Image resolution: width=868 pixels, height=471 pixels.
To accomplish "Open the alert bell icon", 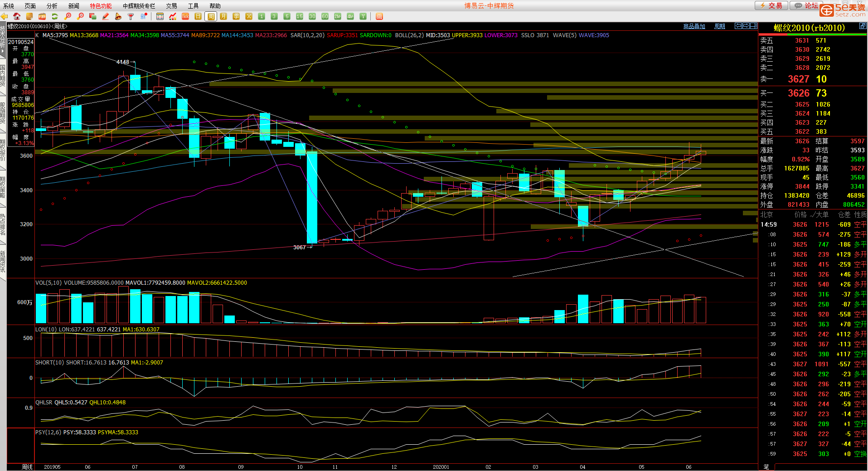I will coord(118,16).
